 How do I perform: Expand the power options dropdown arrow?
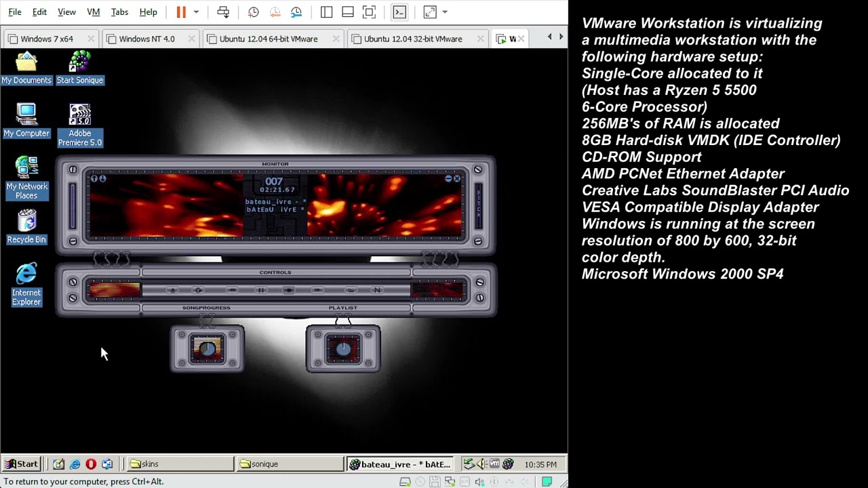pos(196,12)
